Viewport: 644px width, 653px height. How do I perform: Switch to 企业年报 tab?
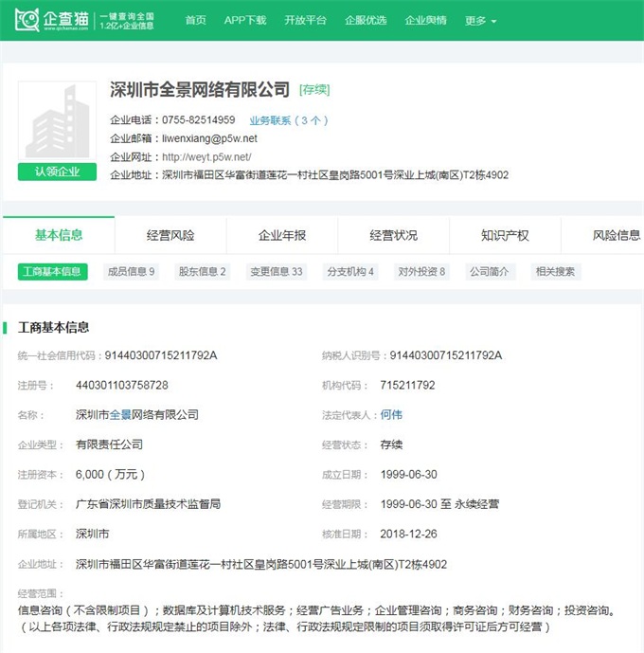(x=282, y=235)
